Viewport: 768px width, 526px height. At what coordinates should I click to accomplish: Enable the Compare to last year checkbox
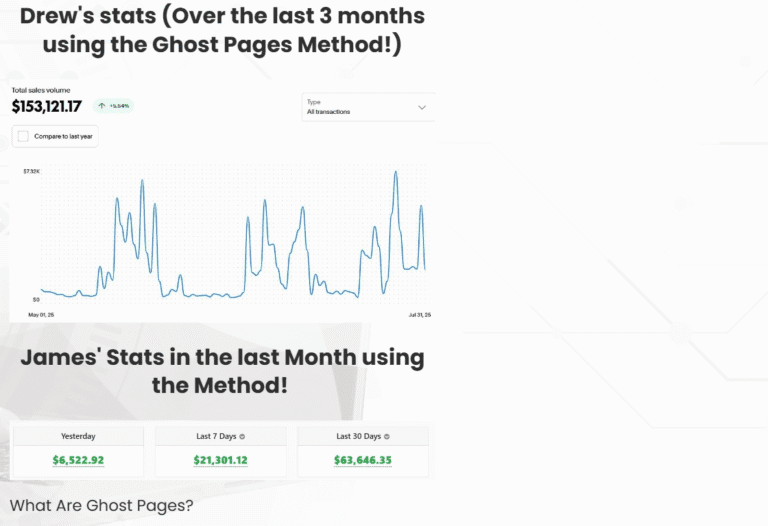click(23, 136)
